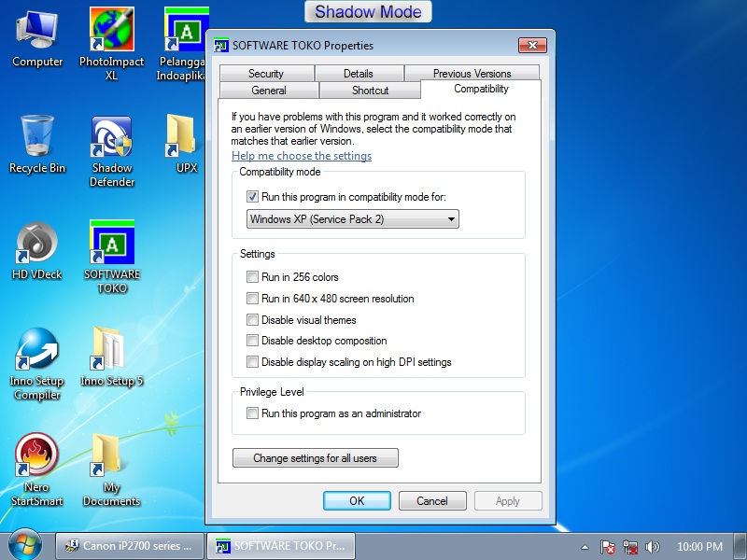Select the Nero StartSmart shortcut icon
Viewport: 747px width, 560px height.
37,470
